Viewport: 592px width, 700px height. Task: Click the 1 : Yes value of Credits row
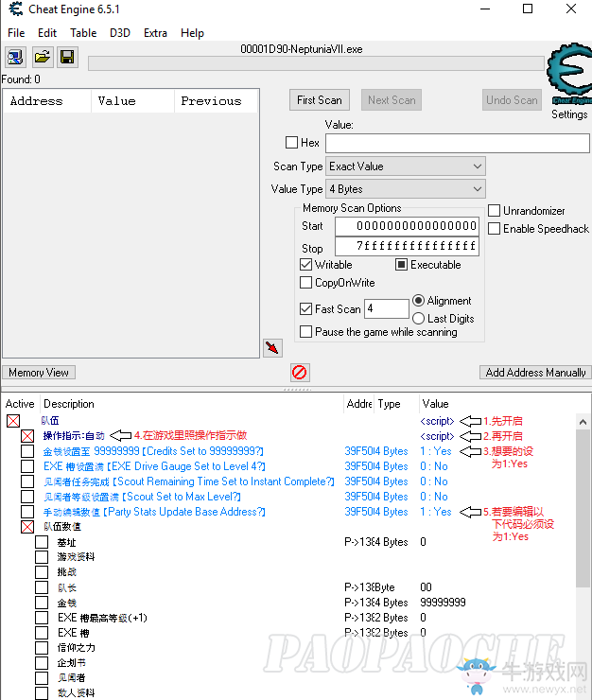436,451
